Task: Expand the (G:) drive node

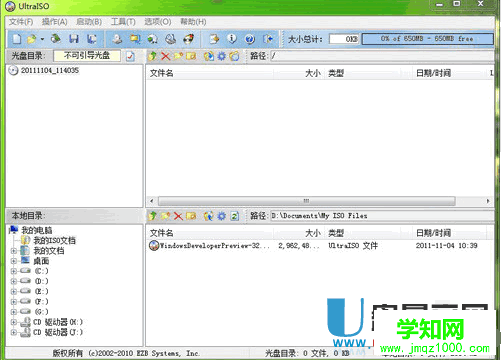Action: (x=14, y=312)
